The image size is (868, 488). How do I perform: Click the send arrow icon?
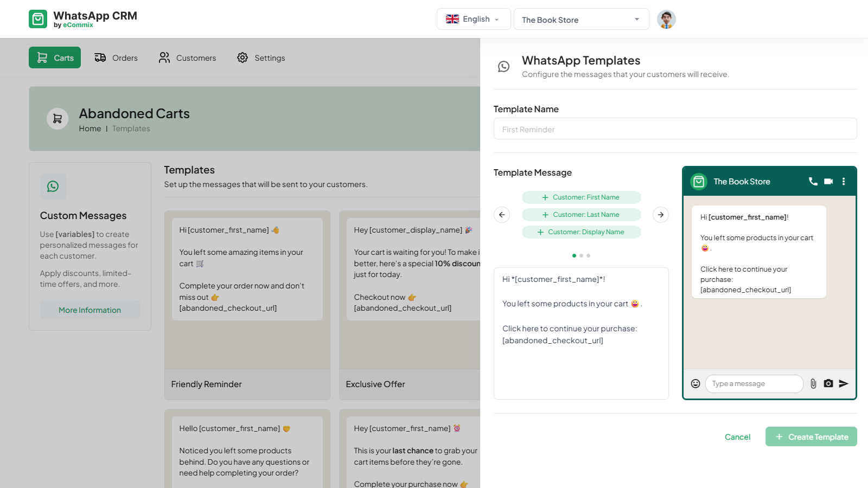coord(844,384)
